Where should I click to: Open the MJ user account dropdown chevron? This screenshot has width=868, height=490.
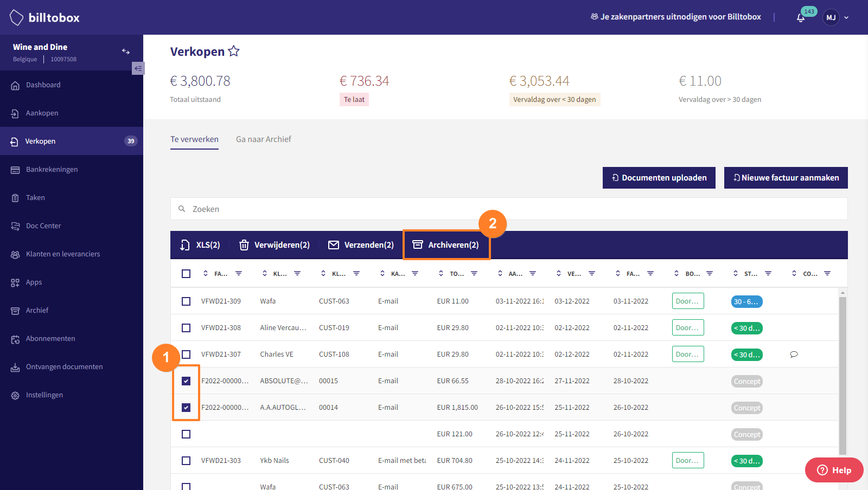tap(846, 18)
